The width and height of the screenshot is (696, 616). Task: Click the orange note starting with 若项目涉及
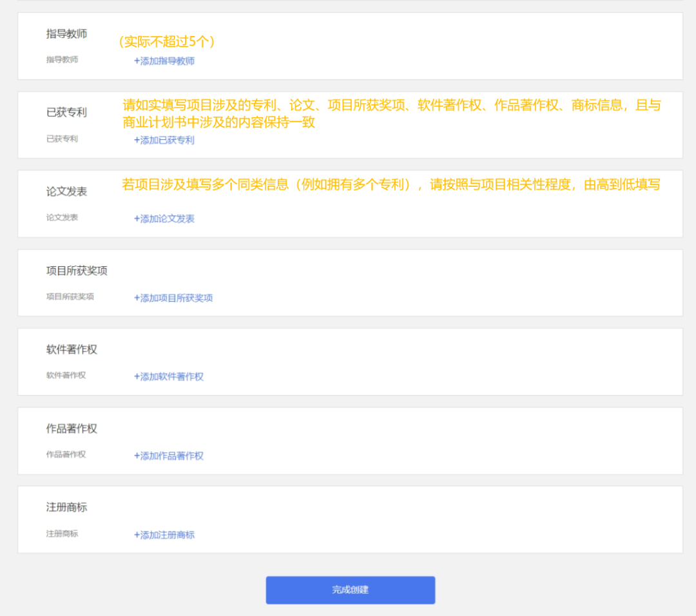391,185
